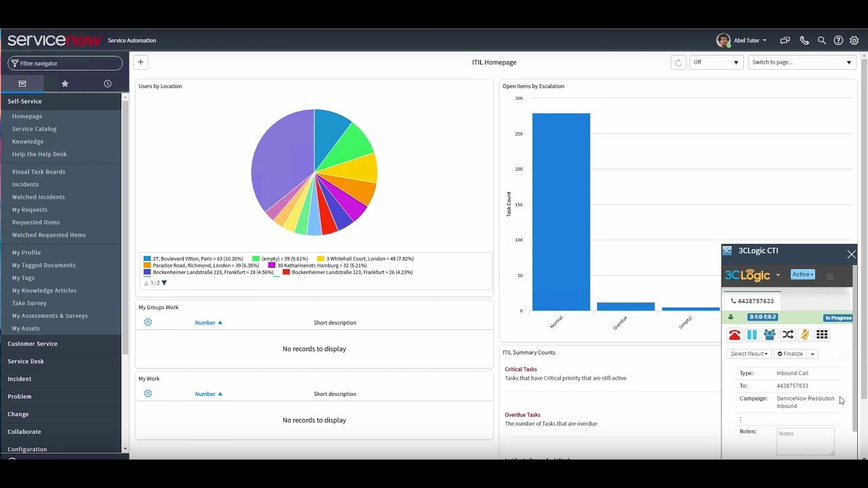This screenshot has height=488, width=868.
Task: Click the Normal bar in escalation chart
Action: (561, 212)
